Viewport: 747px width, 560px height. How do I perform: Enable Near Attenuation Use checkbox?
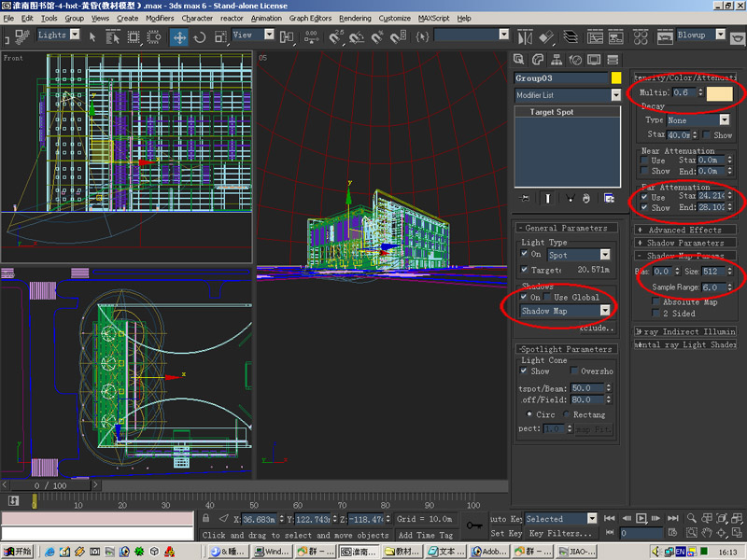click(644, 160)
